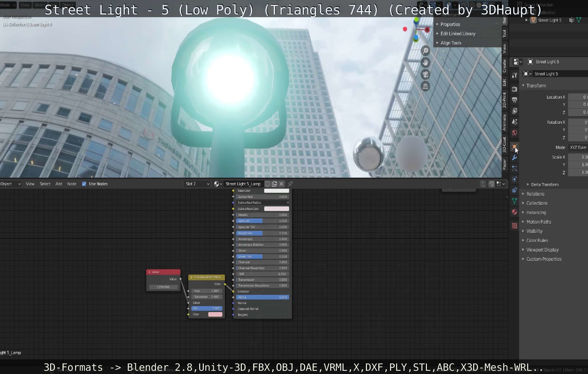The image size is (588, 374).
Task: Open the Render properties tab (camera back icon)
Action: point(514,89)
